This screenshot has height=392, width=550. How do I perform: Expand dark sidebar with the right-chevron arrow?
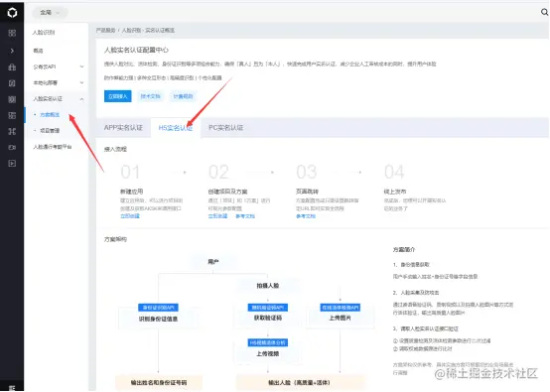(12, 51)
